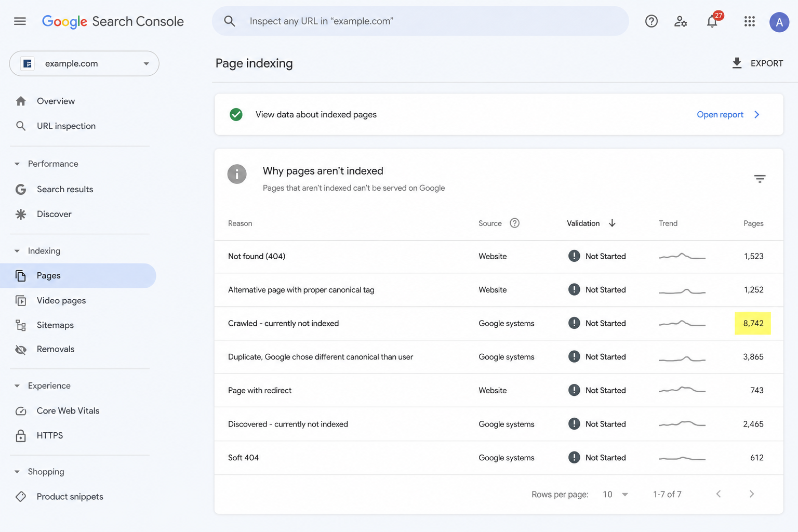This screenshot has height=532, width=798.
Task: Click the EXPORT button
Action: (757, 63)
